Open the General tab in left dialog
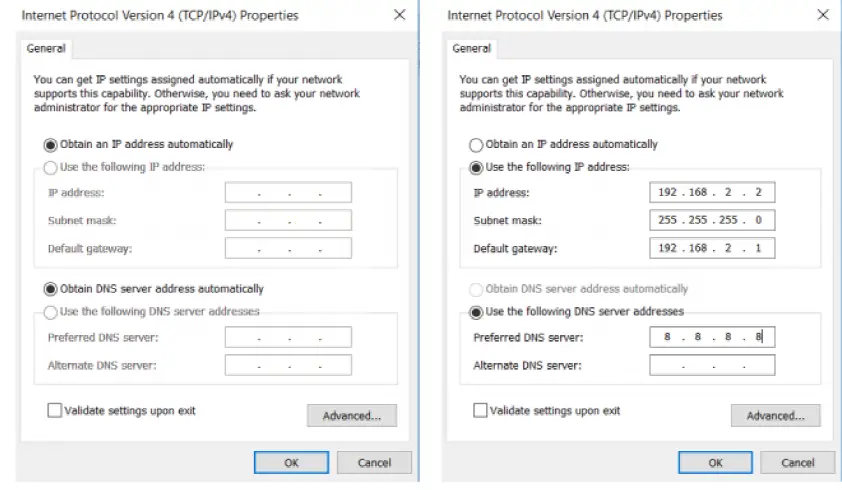 pyautogui.click(x=46, y=48)
